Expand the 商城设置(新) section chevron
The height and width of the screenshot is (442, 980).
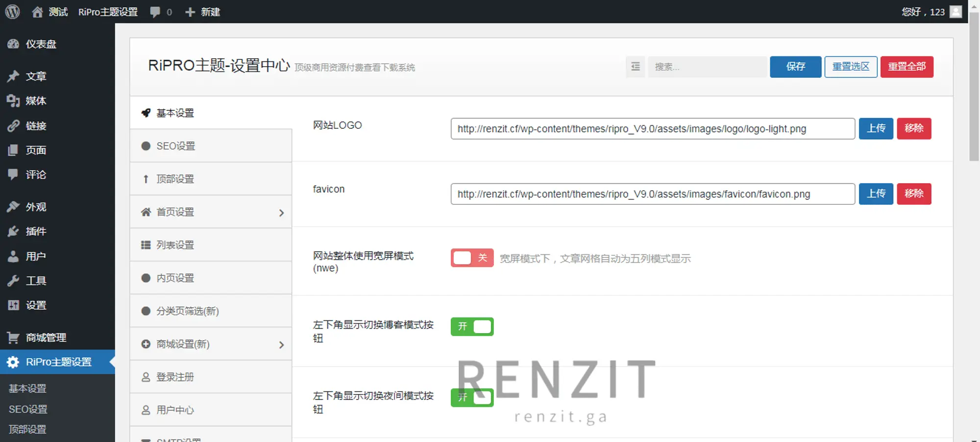[281, 345]
